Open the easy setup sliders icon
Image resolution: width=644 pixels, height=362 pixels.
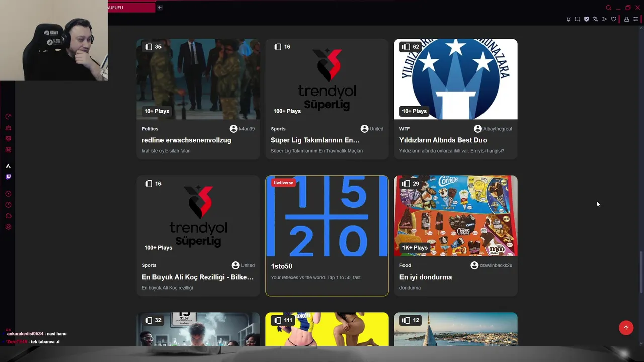[x=635, y=19]
